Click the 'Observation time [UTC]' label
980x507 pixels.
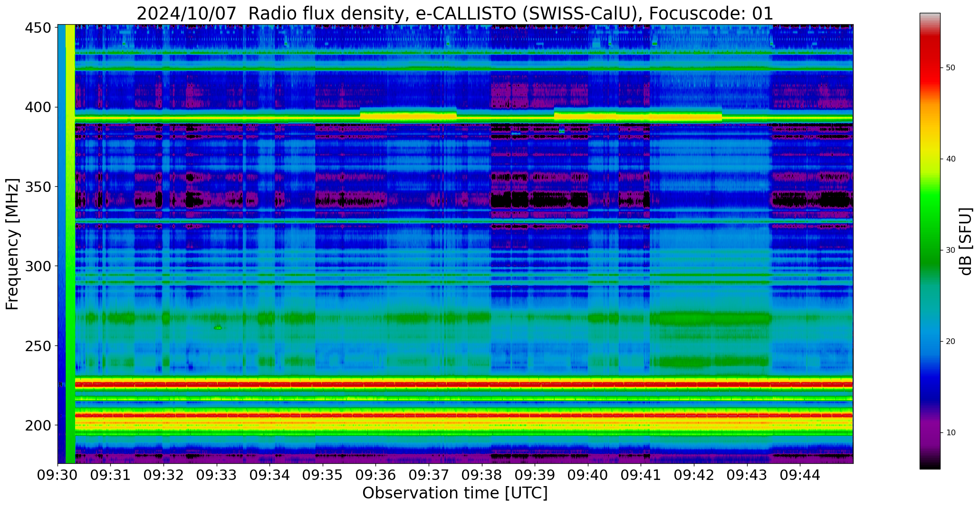click(455, 493)
